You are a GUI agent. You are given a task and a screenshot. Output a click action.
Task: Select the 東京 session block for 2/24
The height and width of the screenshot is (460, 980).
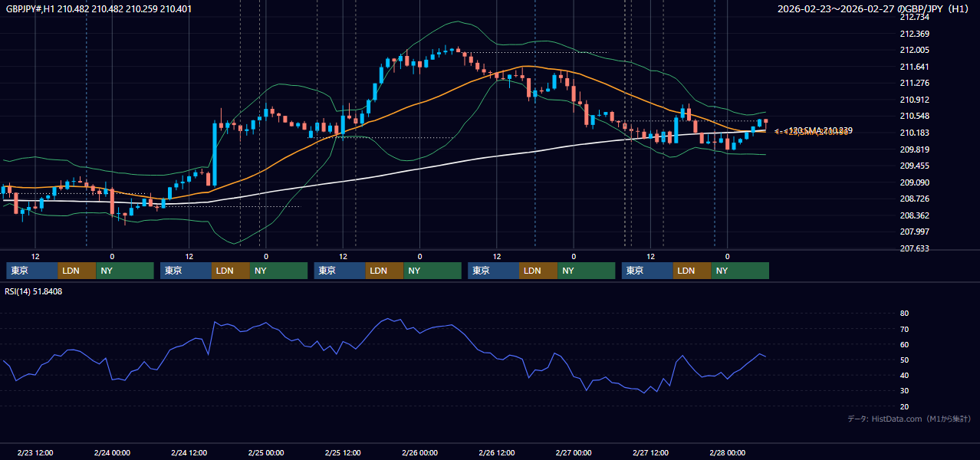[x=186, y=271]
